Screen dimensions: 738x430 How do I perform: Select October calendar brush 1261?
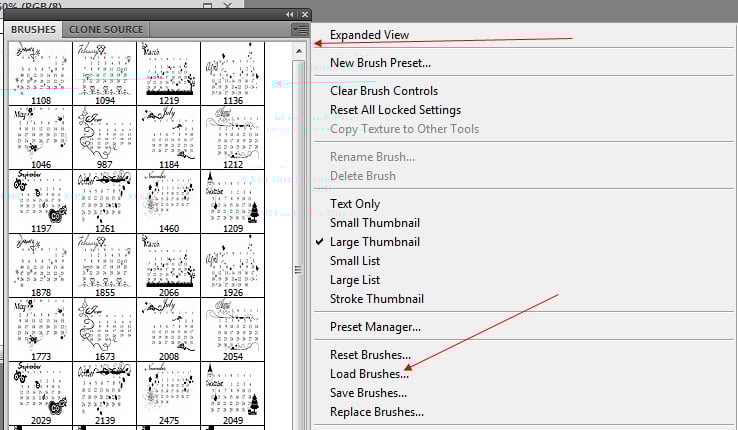point(104,201)
